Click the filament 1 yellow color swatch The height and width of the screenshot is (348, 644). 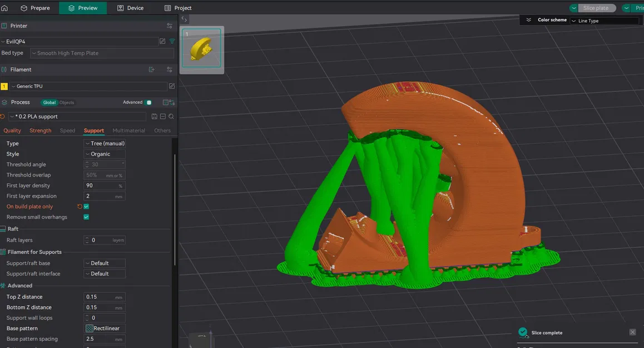[4, 86]
